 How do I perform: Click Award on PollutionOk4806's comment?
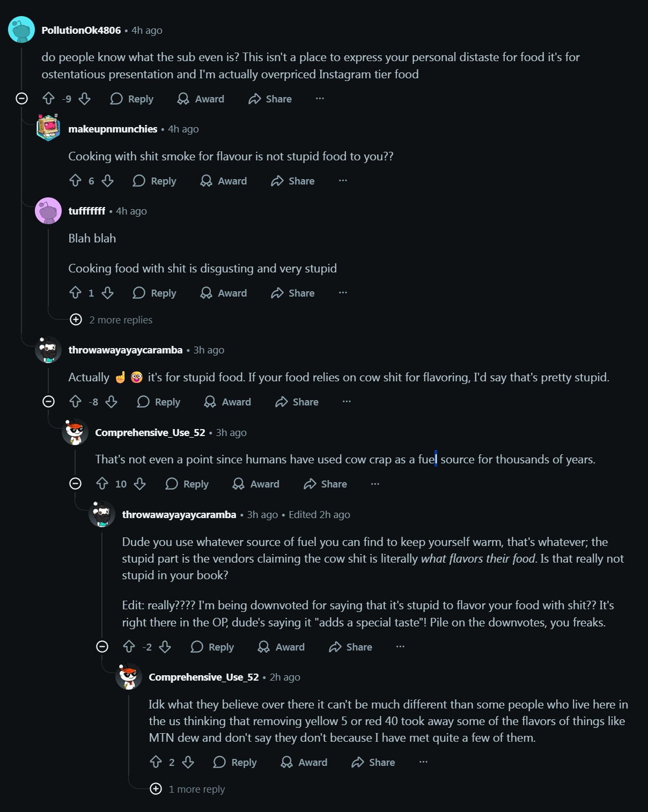point(201,99)
